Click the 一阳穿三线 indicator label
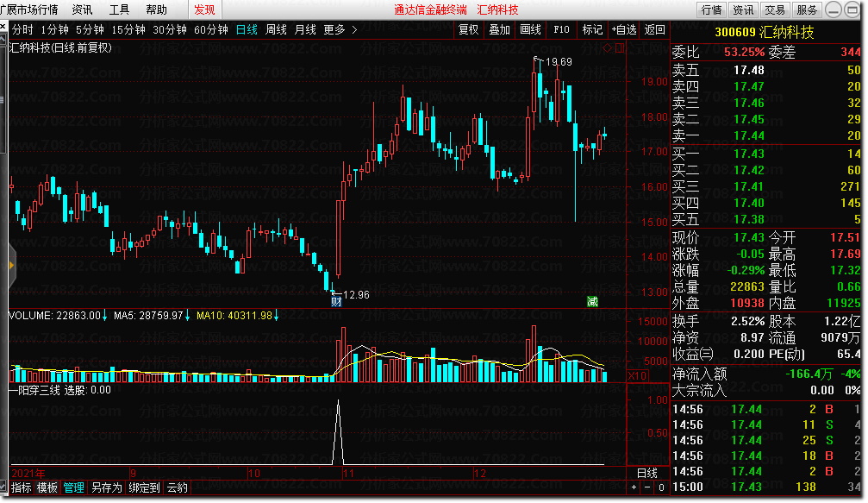 pyautogui.click(x=34, y=391)
